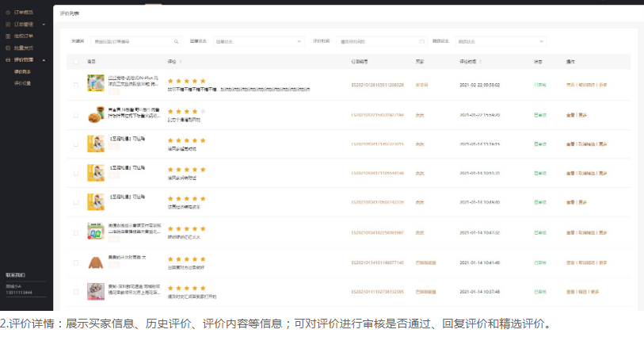The image size is (644, 337).
Task: Open the 回复状态 dropdown filter
Action: (257, 41)
